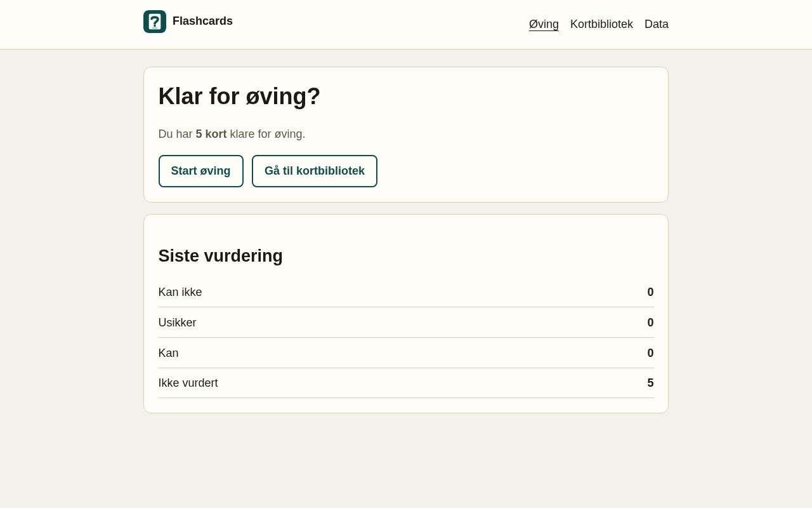812x508 pixels.
Task: Click the Usikker count value
Action: click(650, 323)
